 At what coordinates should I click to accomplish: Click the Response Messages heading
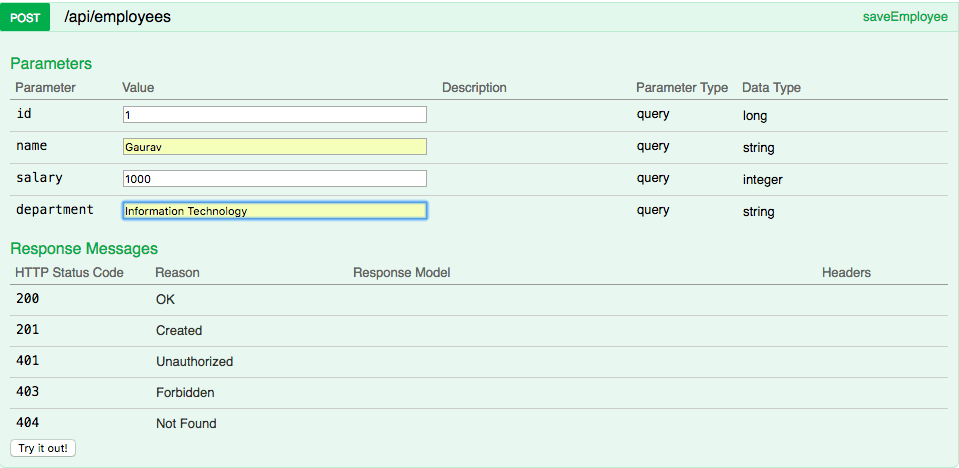(x=84, y=248)
